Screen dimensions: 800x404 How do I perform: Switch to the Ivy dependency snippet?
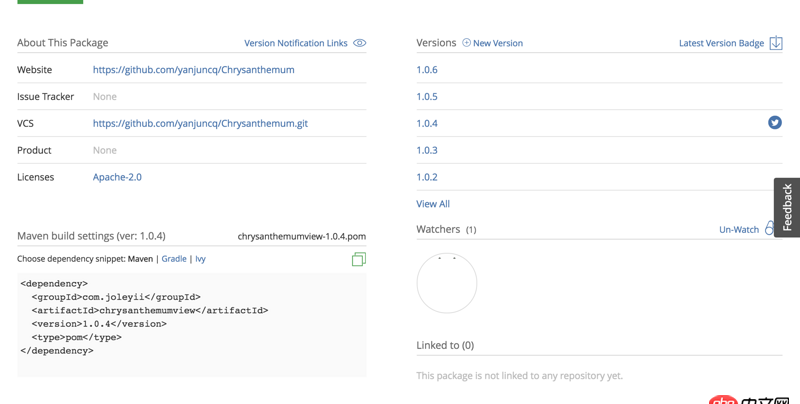pyautogui.click(x=200, y=259)
